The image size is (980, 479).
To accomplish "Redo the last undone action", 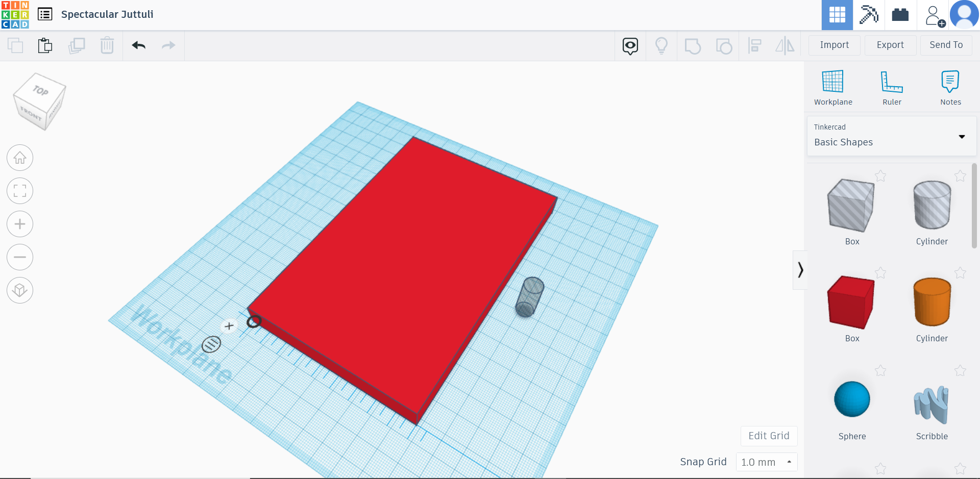I will click(x=168, y=45).
